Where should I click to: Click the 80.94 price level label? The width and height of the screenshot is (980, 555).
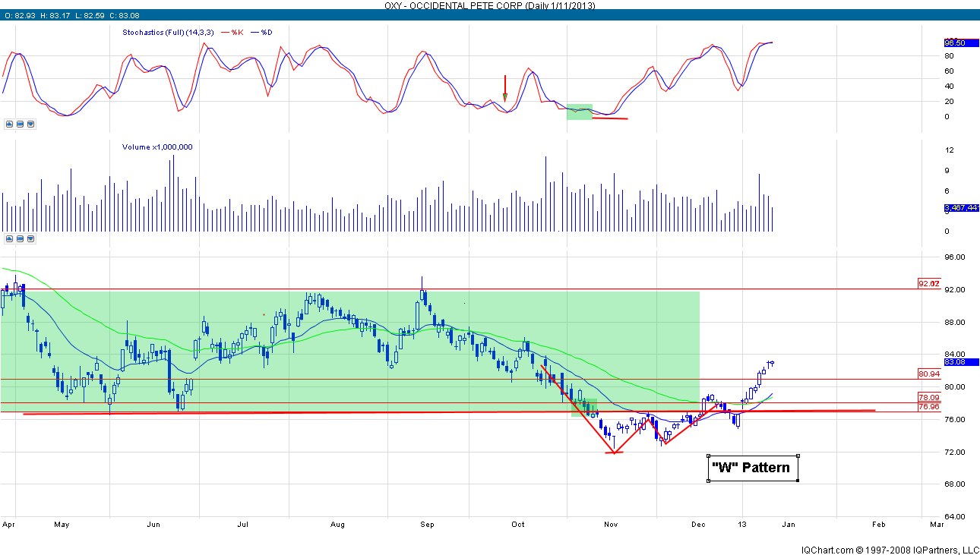(929, 374)
